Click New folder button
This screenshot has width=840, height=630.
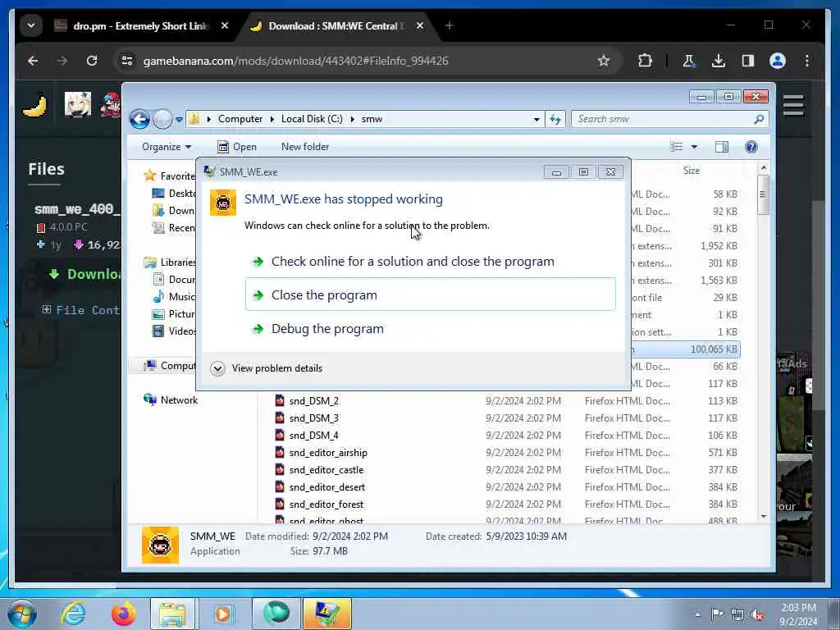(x=305, y=147)
